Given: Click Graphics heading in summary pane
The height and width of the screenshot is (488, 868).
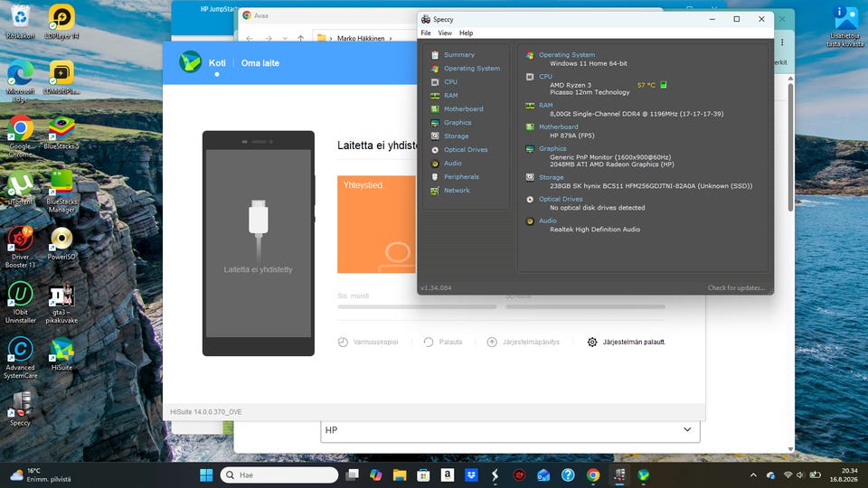Looking at the screenshot, I should click(552, 149).
